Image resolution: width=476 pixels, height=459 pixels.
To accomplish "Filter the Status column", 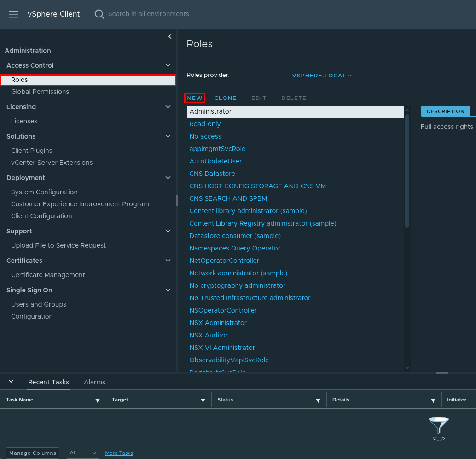I will tap(318, 401).
